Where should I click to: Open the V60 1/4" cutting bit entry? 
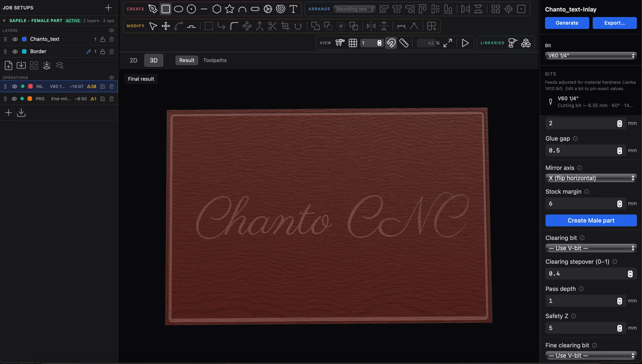tap(591, 102)
